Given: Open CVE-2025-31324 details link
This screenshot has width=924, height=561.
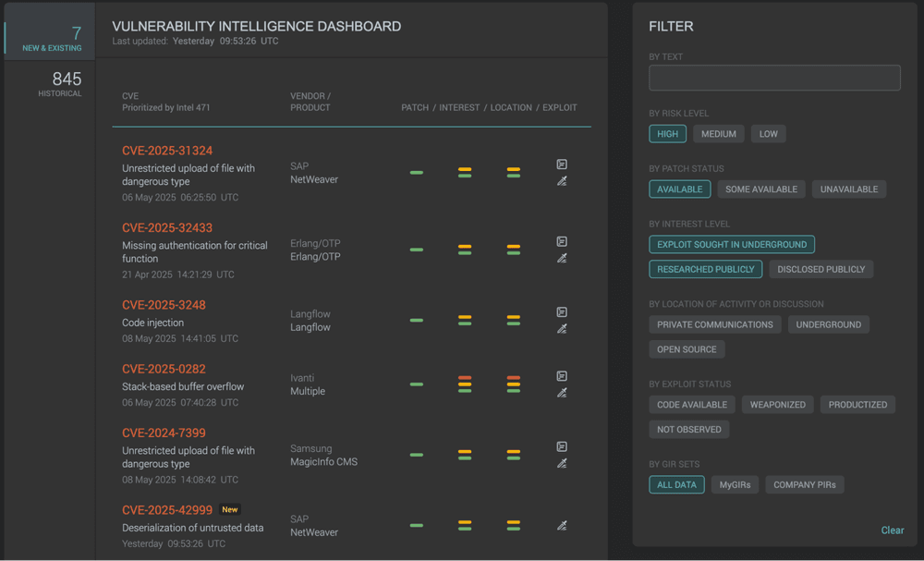Looking at the screenshot, I should tap(166, 151).
